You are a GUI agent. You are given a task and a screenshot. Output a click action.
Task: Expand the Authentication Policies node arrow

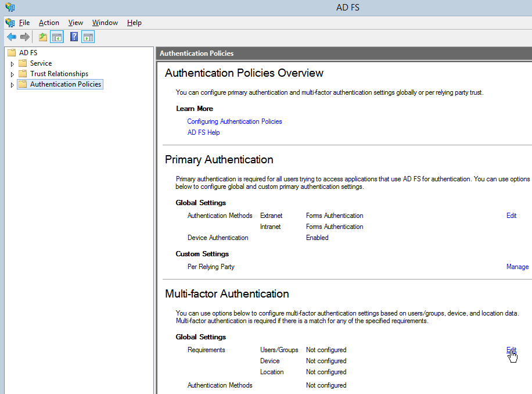pyautogui.click(x=12, y=85)
